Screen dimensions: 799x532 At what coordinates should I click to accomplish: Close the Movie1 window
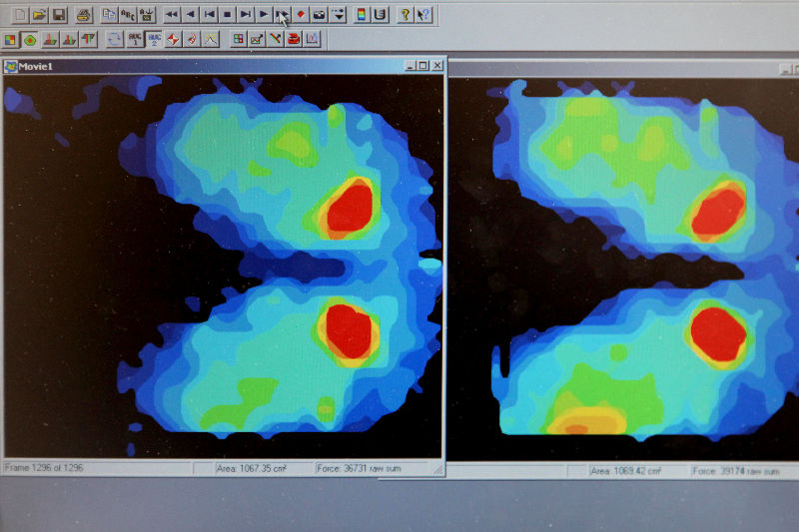[x=437, y=66]
